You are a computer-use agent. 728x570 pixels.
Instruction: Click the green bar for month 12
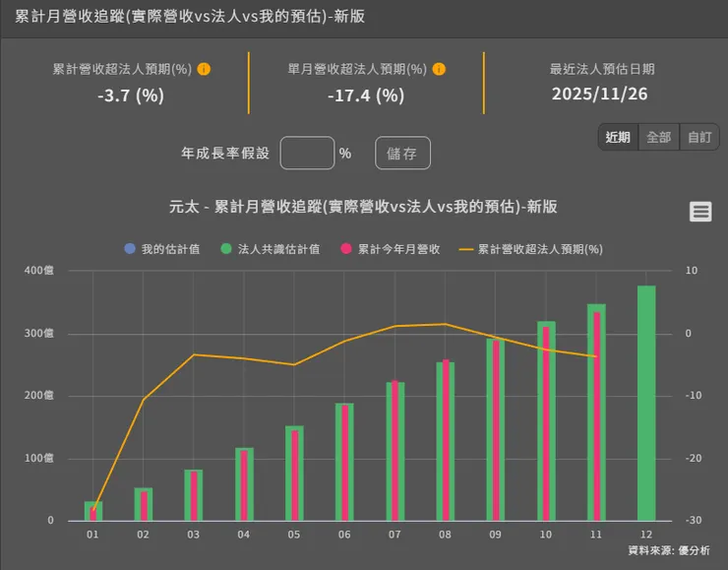(646, 403)
